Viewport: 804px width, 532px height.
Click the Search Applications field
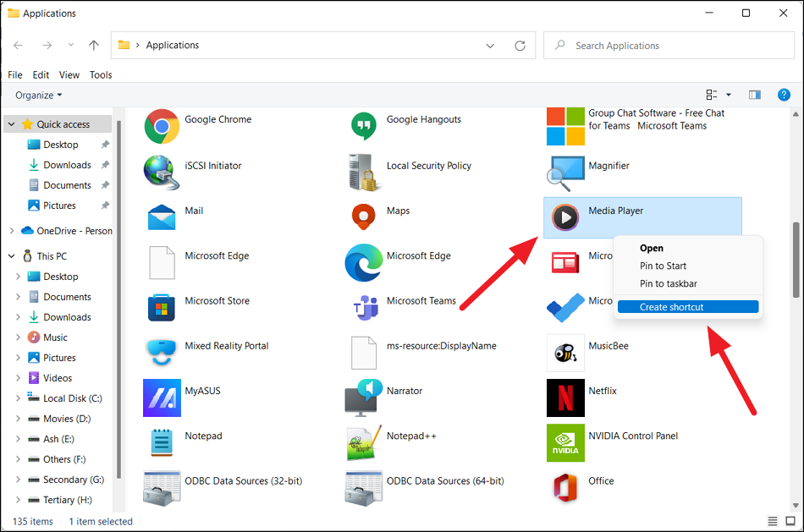677,46
